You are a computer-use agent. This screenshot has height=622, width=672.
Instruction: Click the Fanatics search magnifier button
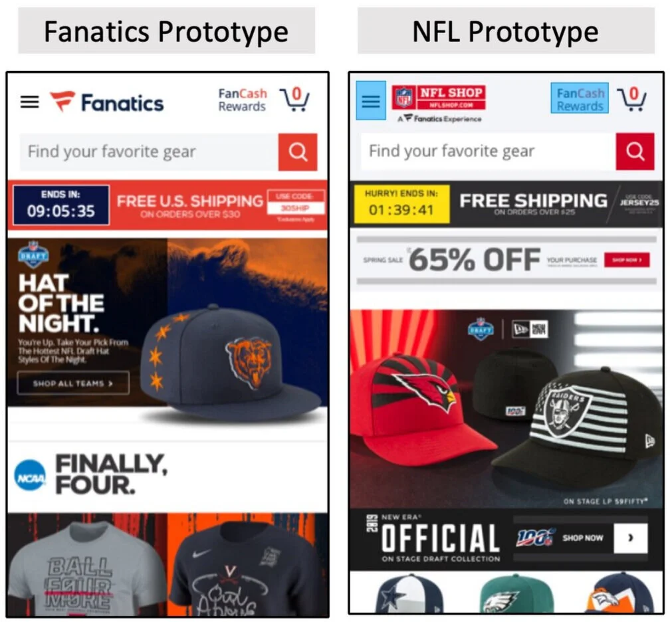pos(298,152)
